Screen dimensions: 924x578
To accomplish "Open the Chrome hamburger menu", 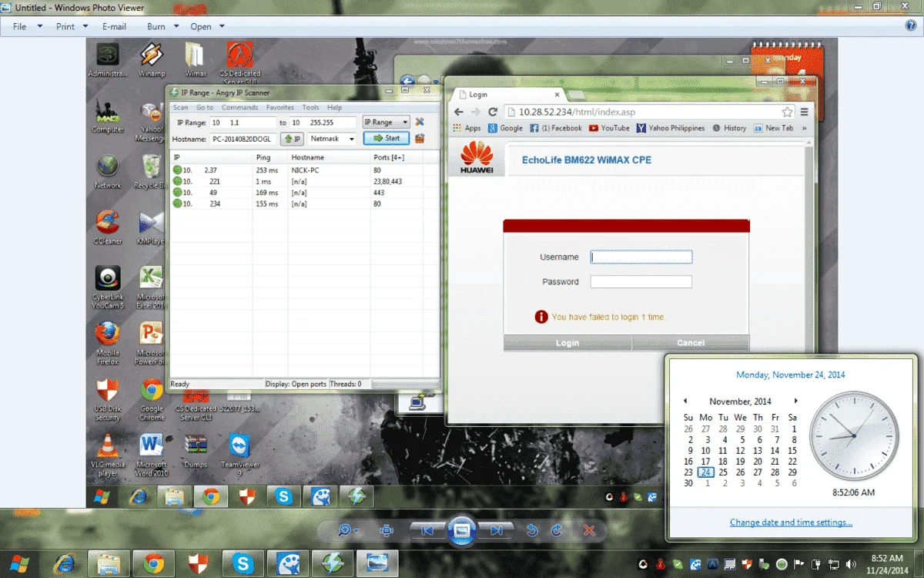I will [805, 112].
